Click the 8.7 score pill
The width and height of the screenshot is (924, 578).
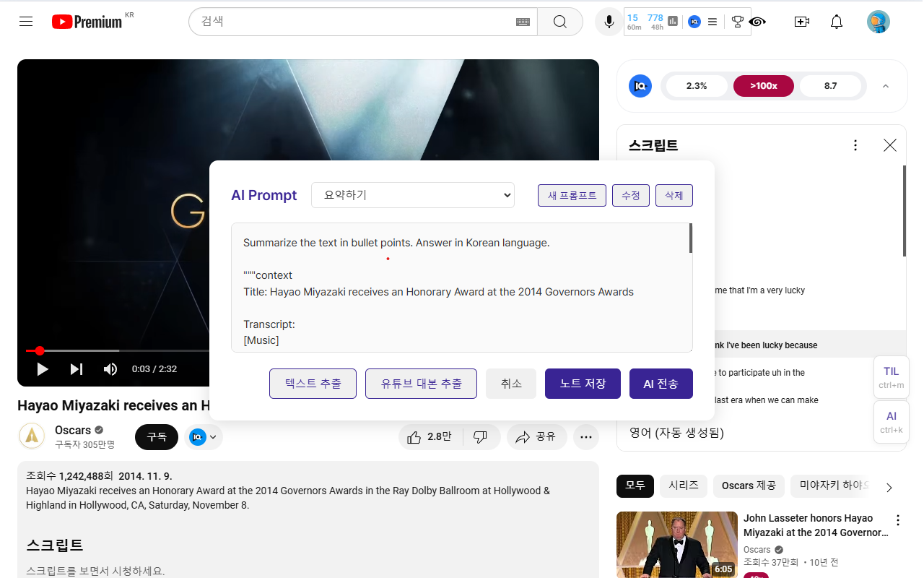point(830,86)
